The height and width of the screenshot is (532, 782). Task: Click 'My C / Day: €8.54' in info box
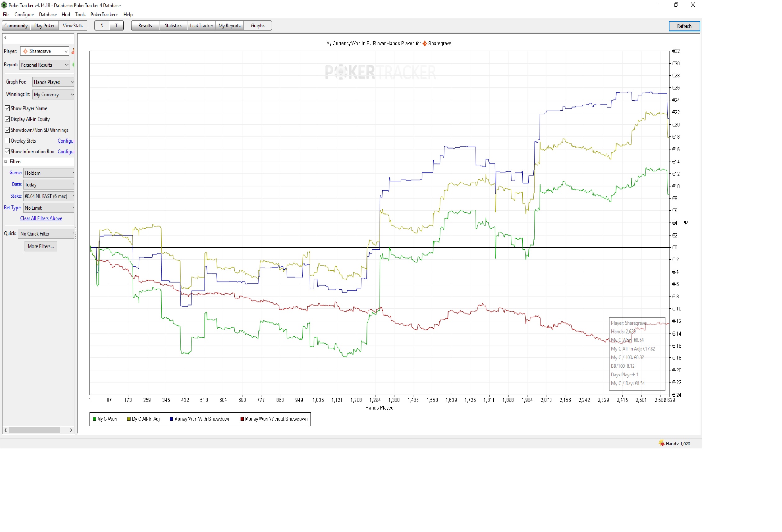coord(628,383)
